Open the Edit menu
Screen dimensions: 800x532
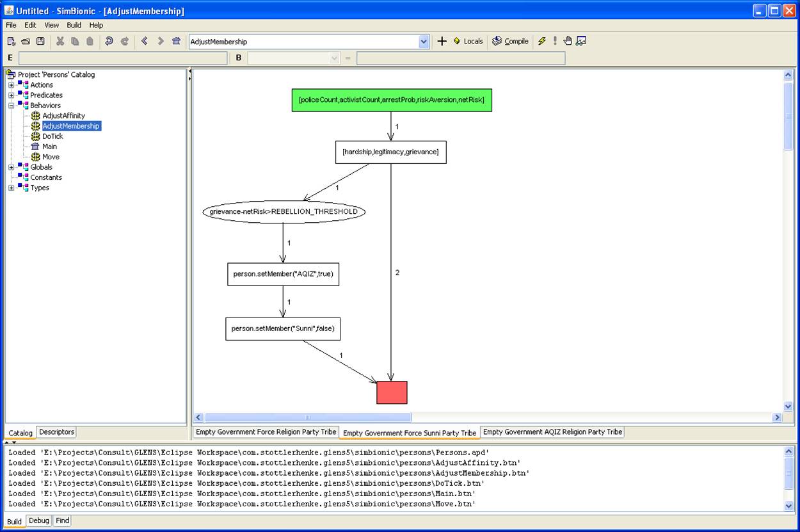coord(30,25)
